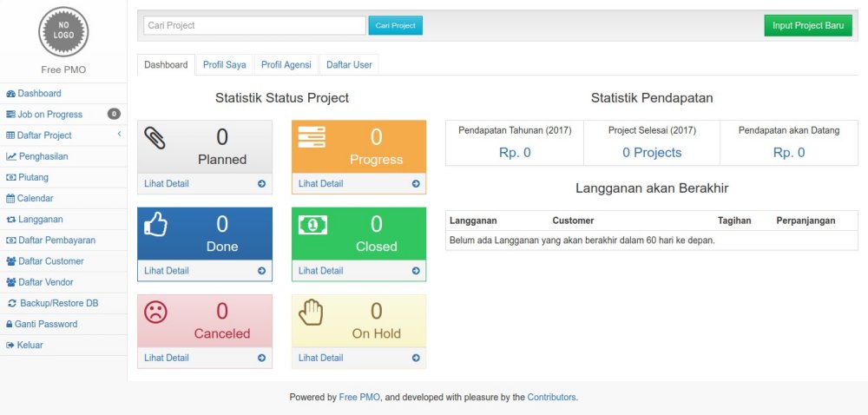Open Backup/Restore DB from sidebar
Screen dimensions: 868x415
[x=58, y=303]
